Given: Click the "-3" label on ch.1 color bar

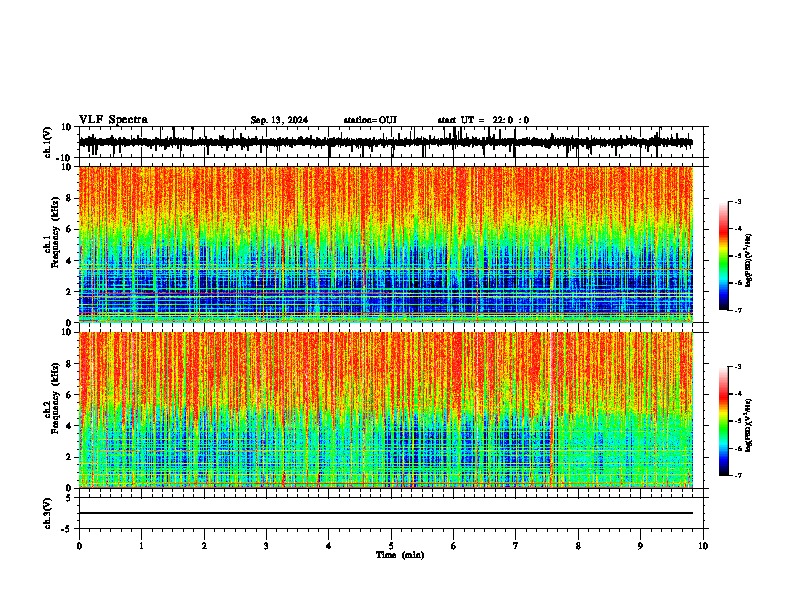Looking at the screenshot, I should pyautogui.click(x=738, y=202).
